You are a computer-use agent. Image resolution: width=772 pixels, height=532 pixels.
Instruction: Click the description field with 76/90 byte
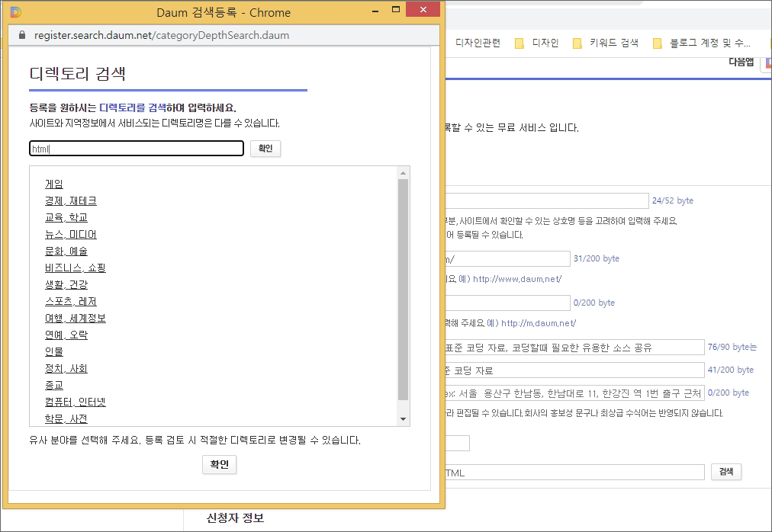tap(574, 348)
